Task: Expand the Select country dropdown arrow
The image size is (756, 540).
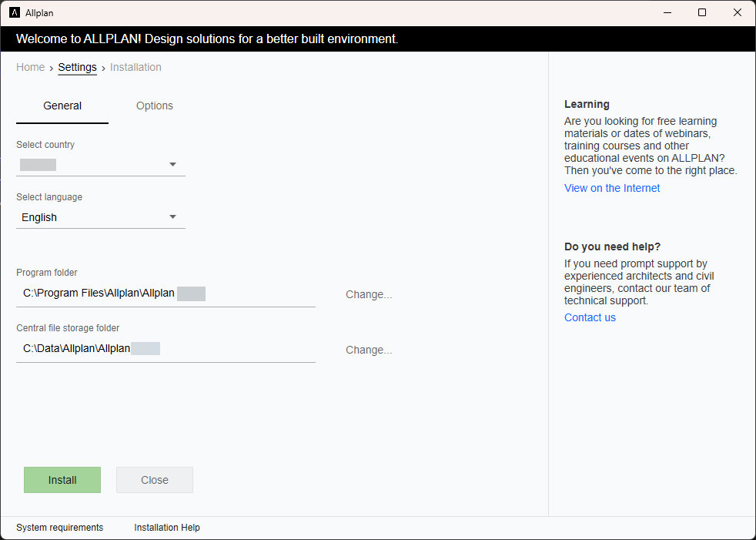Action: coord(172,165)
